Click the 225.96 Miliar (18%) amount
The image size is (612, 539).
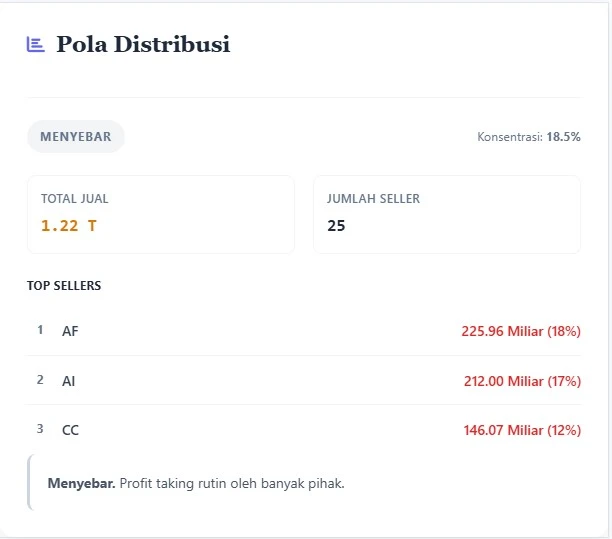pyautogui.click(x=520, y=331)
